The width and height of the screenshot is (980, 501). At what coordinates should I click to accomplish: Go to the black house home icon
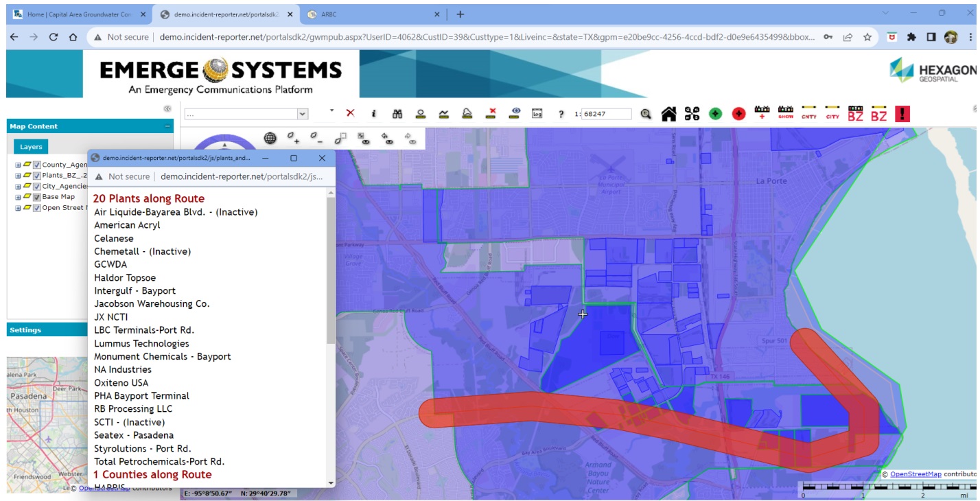tap(668, 114)
